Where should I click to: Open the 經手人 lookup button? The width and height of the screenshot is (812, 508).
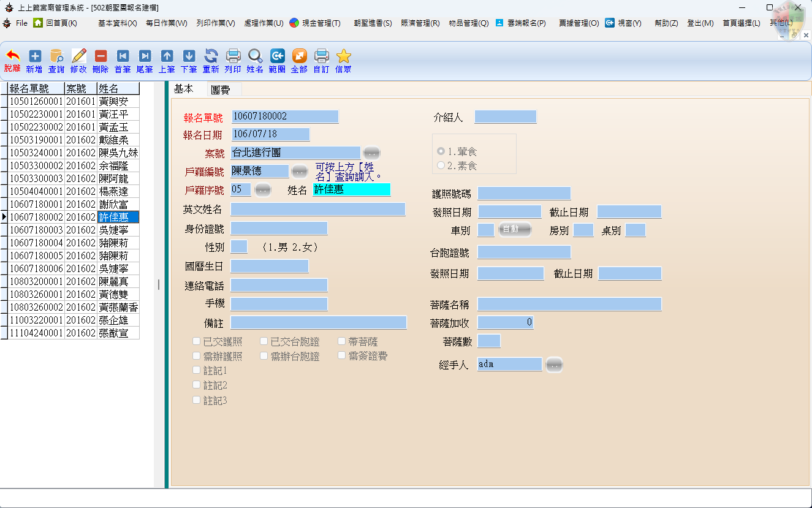click(x=554, y=365)
